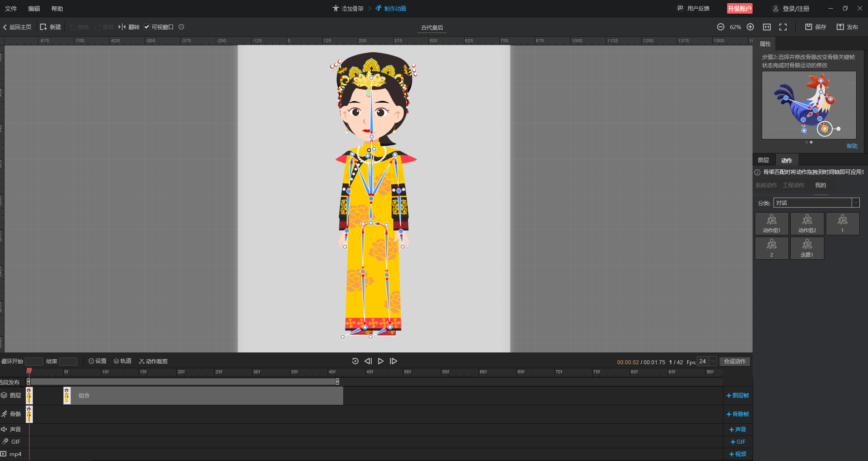Screen dimensions: 868x461
Task: Toggle the 可视窗口 checkbox
Action: (x=147, y=27)
